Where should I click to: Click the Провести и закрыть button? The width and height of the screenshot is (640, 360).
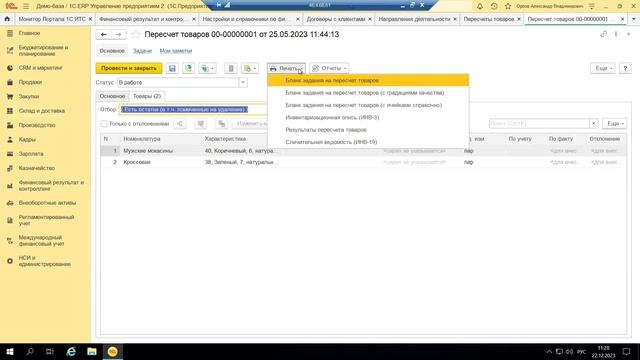pos(129,68)
